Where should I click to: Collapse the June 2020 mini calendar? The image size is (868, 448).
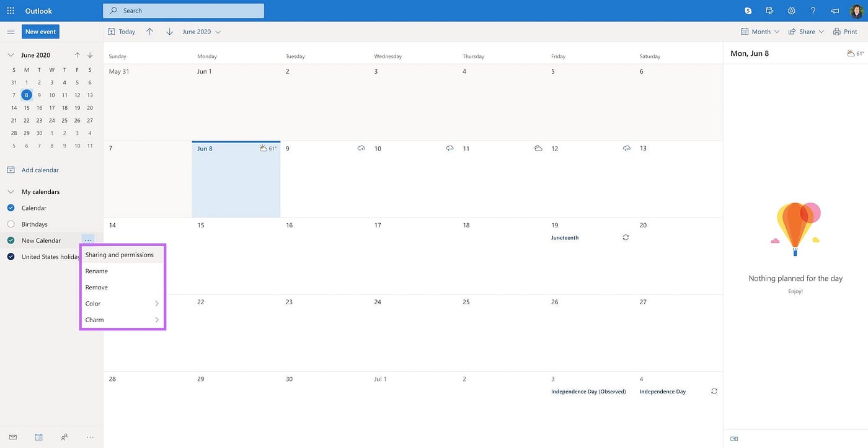(11, 55)
